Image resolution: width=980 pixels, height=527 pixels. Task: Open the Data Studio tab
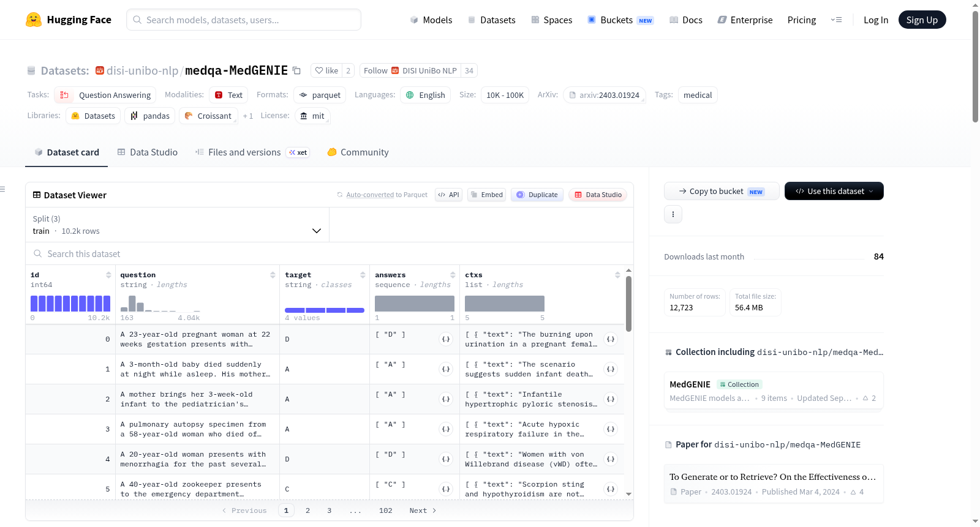point(148,152)
